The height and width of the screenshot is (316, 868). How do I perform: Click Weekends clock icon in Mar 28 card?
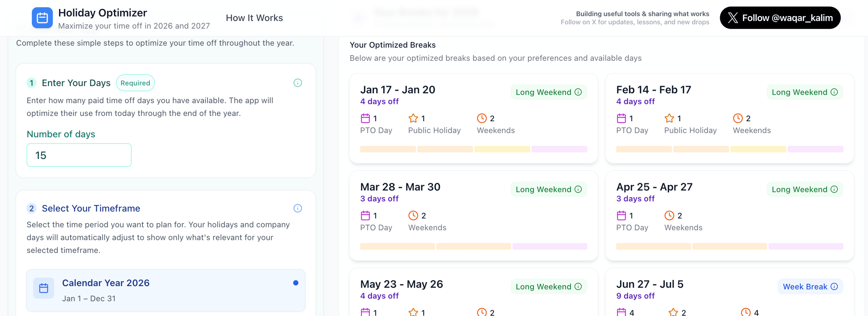point(413,215)
